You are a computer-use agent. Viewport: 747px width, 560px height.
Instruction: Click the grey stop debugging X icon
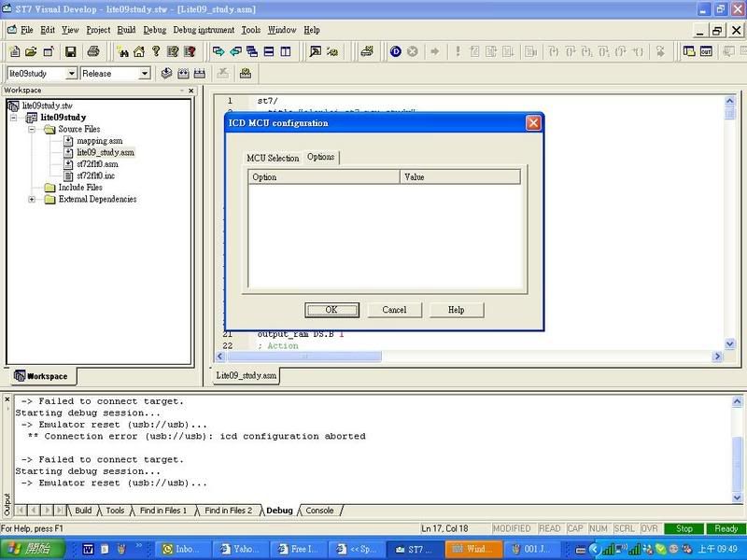(413, 51)
